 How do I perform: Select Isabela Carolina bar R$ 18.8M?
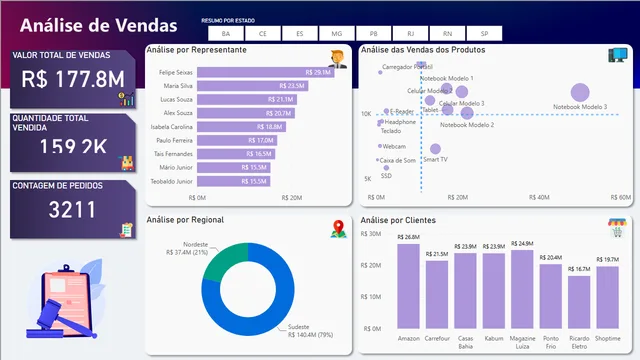[x=241, y=127]
